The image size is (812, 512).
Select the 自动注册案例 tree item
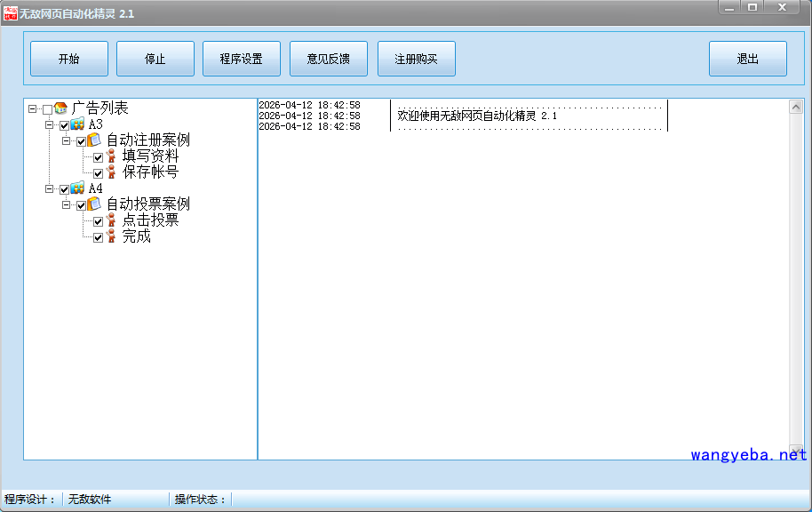[147, 140]
